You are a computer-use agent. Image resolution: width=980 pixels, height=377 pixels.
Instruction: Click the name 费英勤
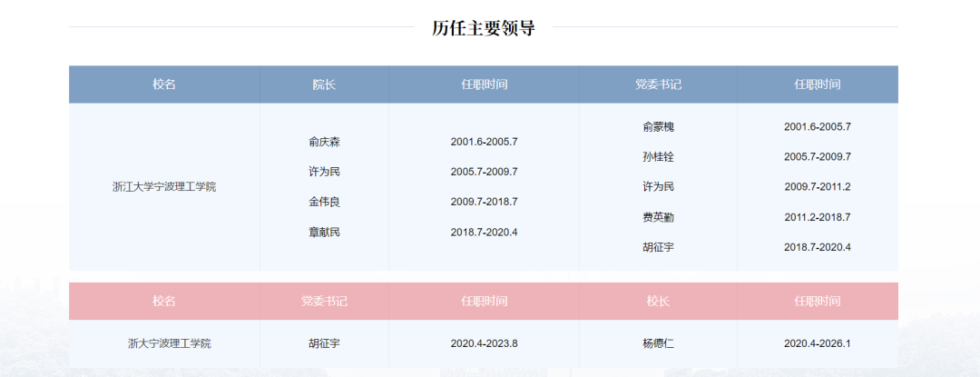point(658,217)
